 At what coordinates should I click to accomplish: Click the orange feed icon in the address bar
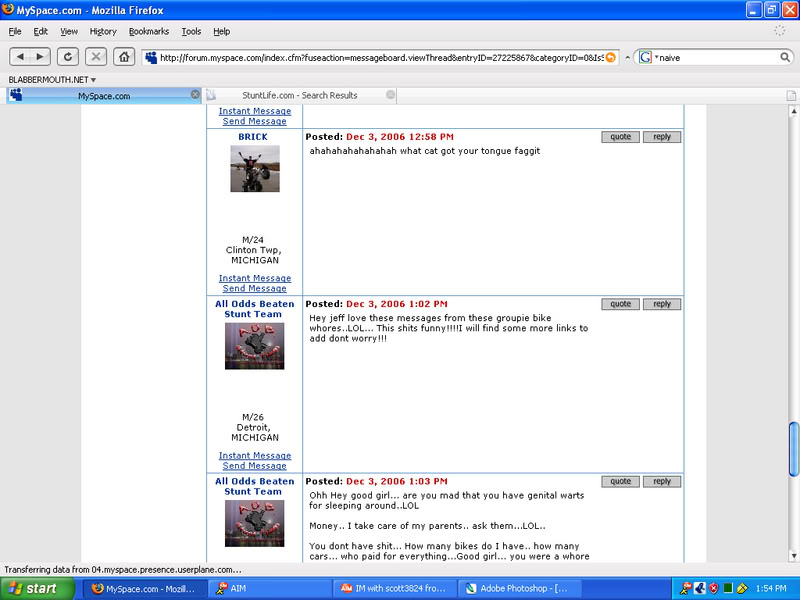pos(607,57)
